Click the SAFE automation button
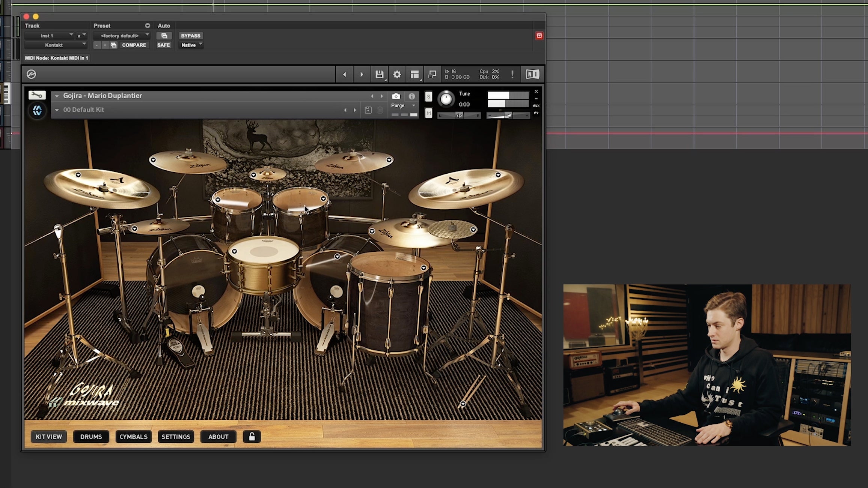The width and height of the screenshot is (868, 488). pyautogui.click(x=163, y=45)
